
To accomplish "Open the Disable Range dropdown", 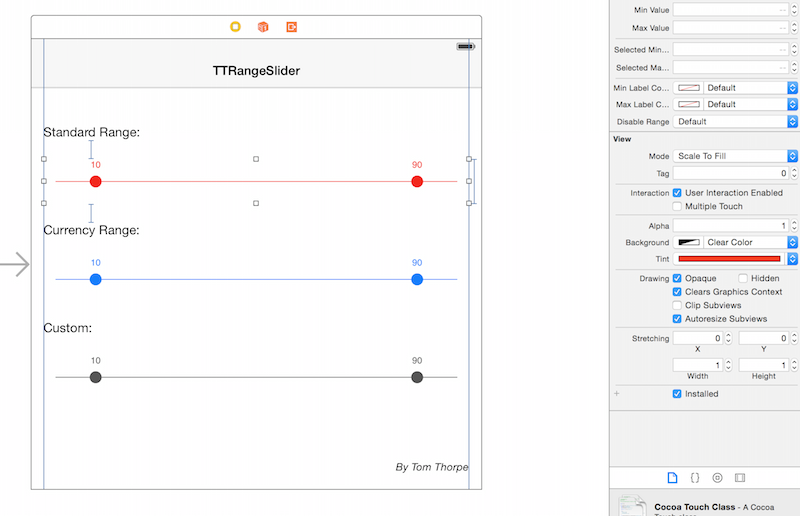I will click(x=735, y=121).
